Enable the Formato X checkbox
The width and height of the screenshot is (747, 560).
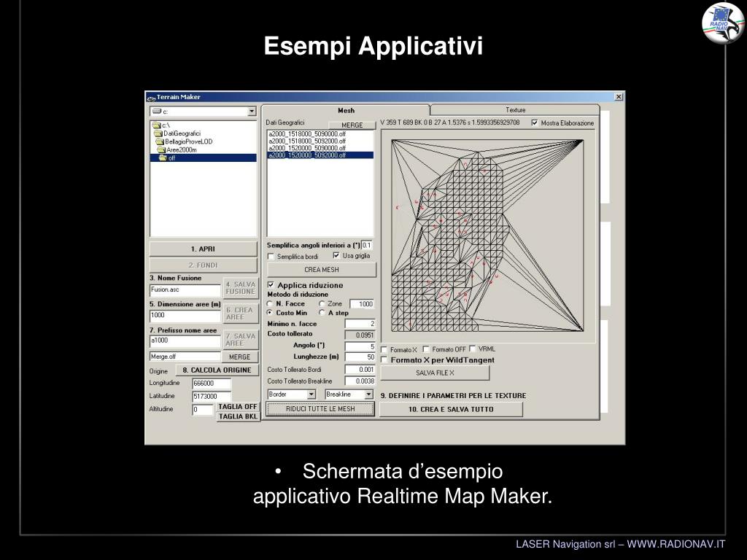click(384, 349)
